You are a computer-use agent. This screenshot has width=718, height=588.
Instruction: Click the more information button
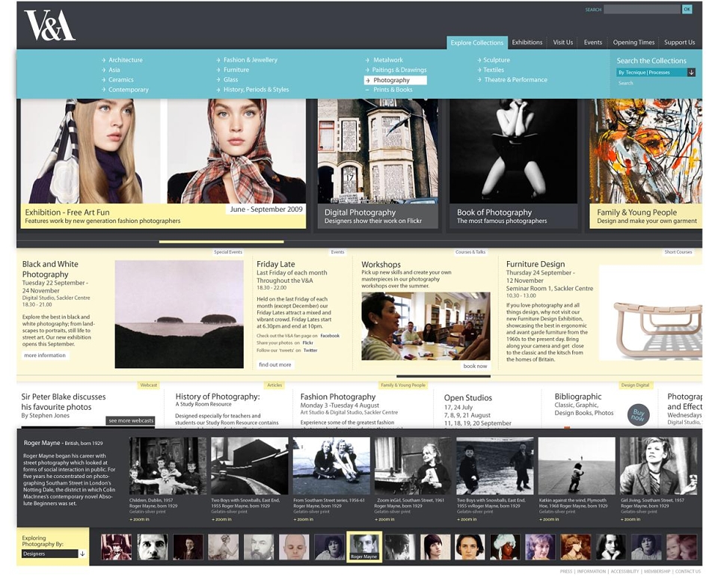[45, 355]
